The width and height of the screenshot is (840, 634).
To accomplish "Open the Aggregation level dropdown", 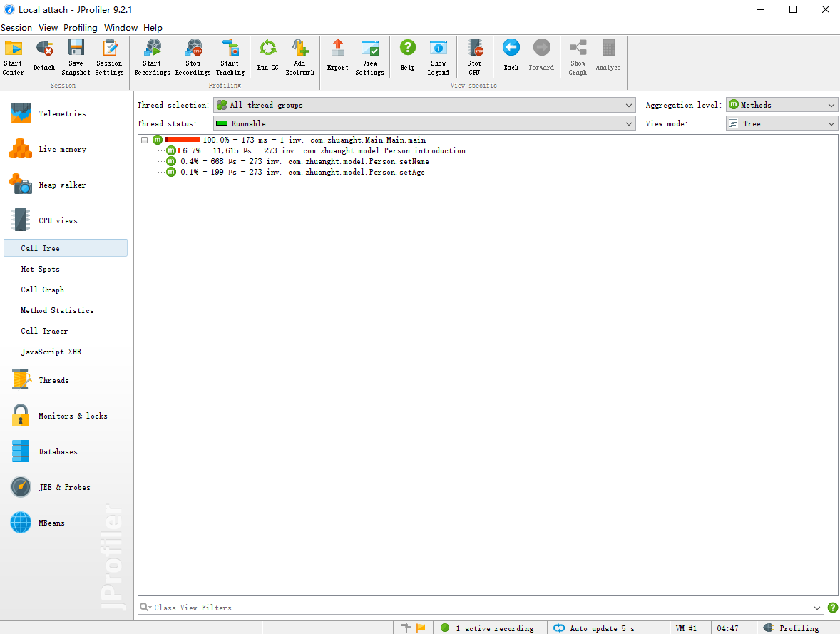I will click(x=782, y=105).
